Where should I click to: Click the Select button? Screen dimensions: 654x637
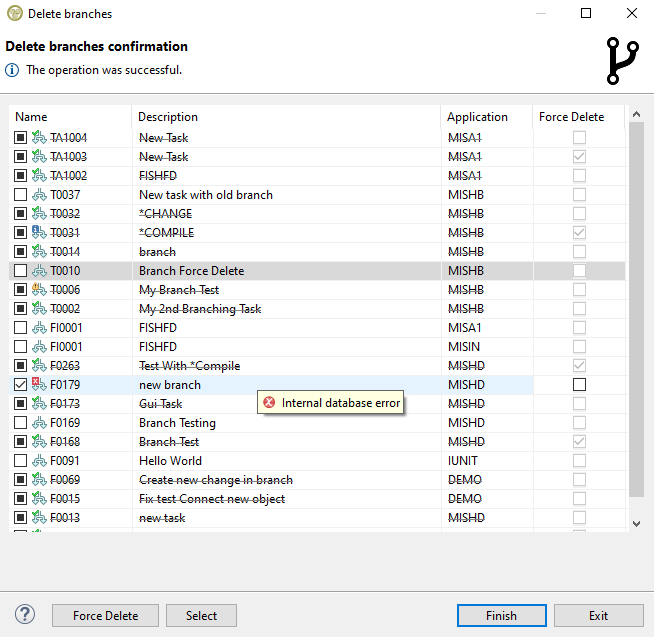pos(201,616)
